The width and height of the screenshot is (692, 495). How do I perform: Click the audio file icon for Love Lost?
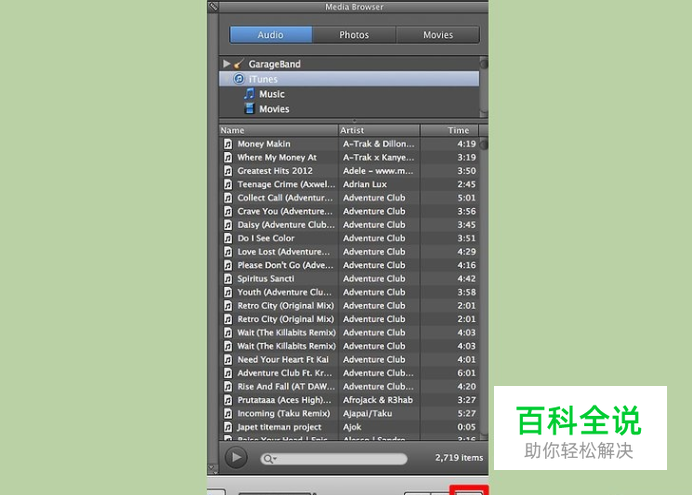pyautogui.click(x=228, y=251)
